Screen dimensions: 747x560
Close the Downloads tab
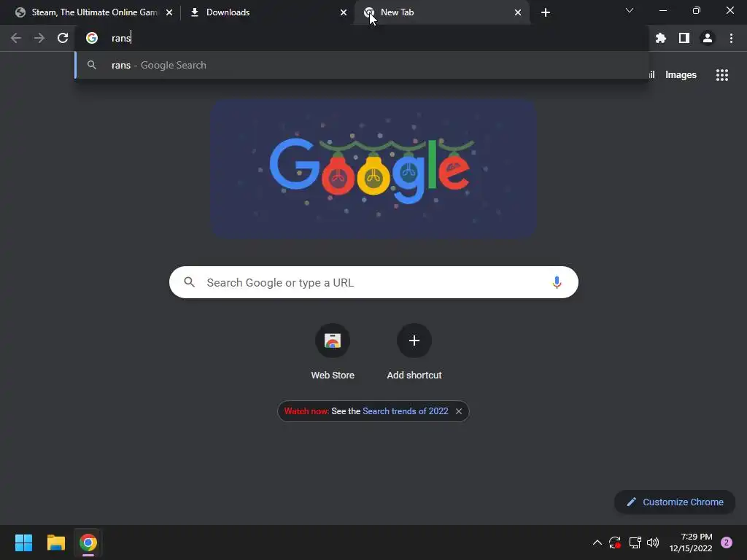[344, 12]
